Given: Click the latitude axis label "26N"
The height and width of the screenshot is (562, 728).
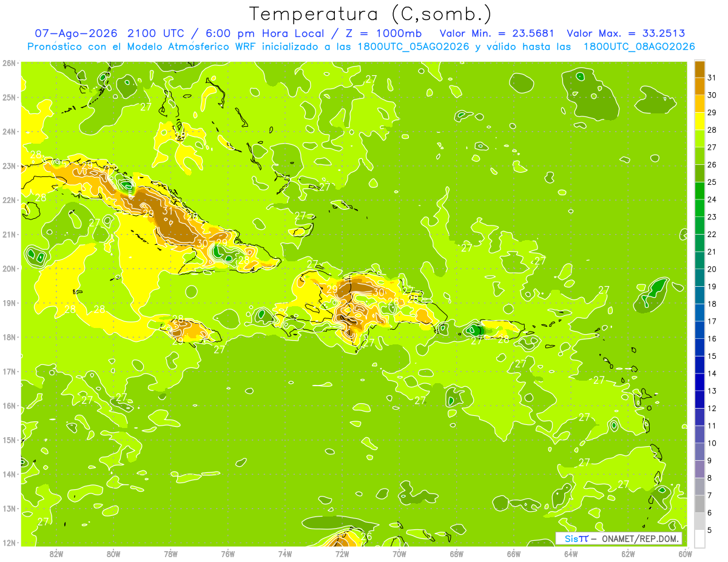Looking at the screenshot, I should 9,63.
